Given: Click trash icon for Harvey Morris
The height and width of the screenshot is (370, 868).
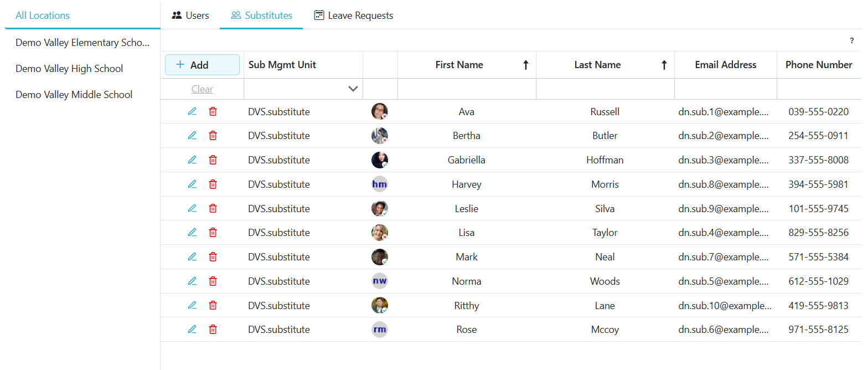Looking at the screenshot, I should point(213,184).
